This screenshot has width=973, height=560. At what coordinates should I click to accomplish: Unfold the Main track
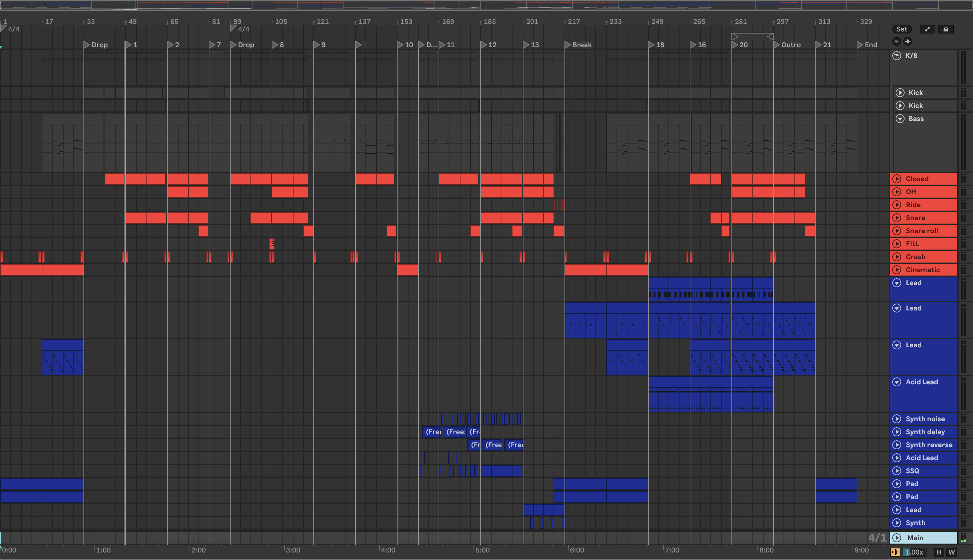click(x=897, y=538)
